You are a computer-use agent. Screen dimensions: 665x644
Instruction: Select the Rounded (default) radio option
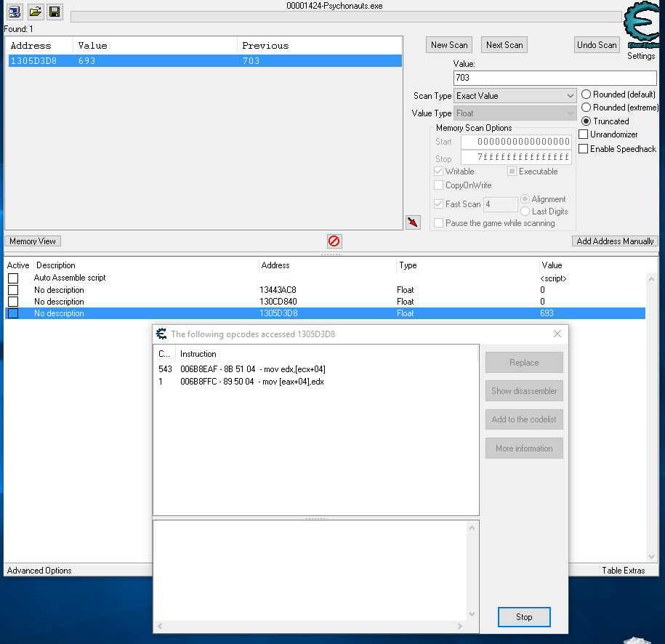tap(586, 94)
